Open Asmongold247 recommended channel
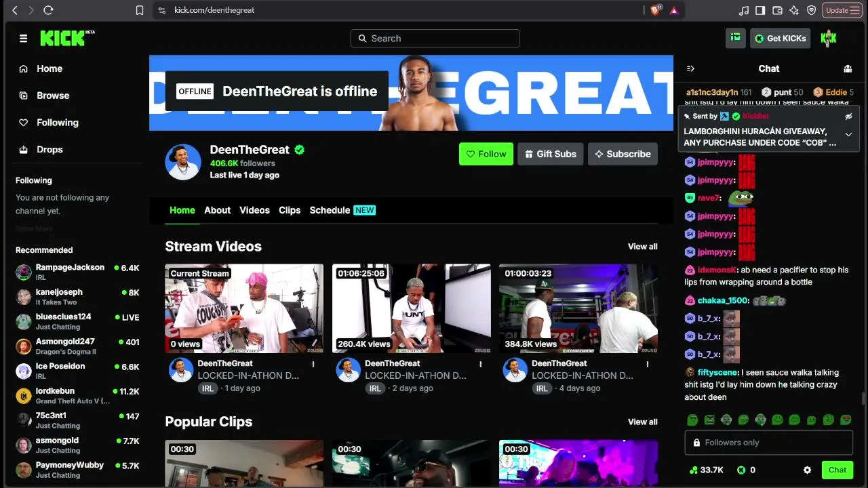Viewport: 868px width, 488px height. click(x=77, y=346)
